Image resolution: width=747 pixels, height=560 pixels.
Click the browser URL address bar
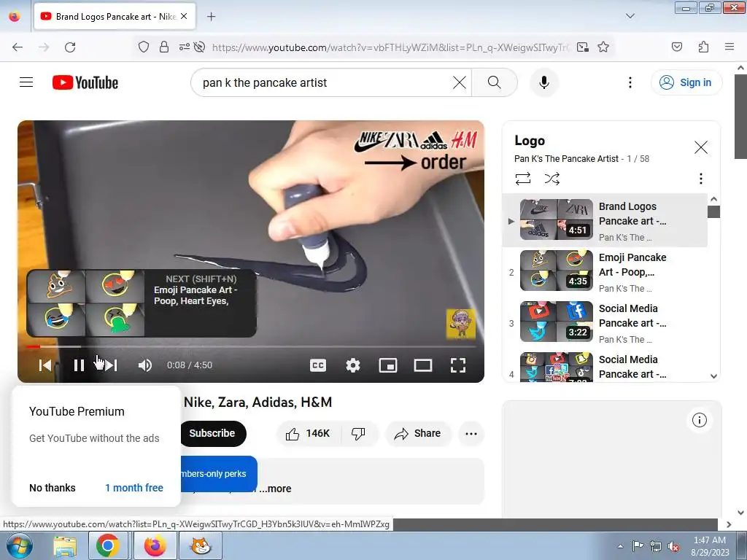point(391,47)
